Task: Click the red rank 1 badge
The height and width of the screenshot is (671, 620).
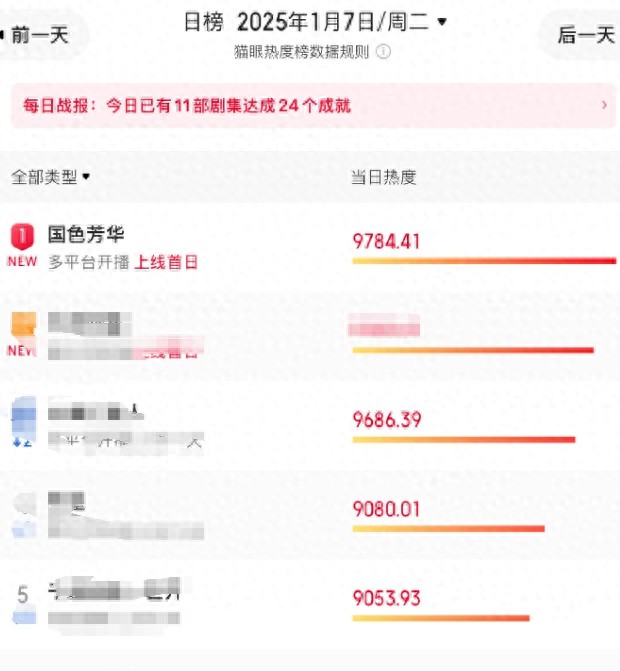Action: (x=22, y=237)
